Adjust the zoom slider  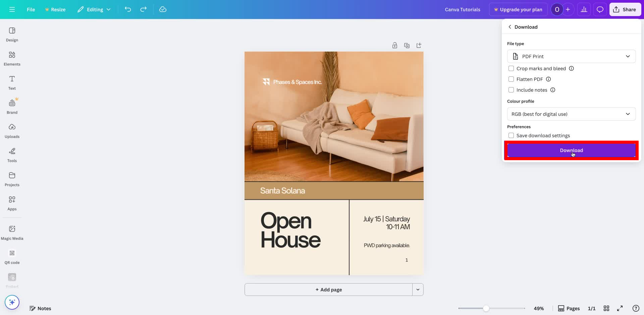(486, 308)
